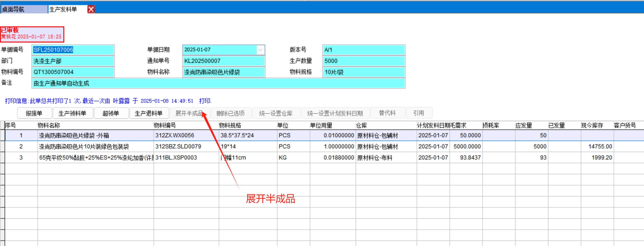Click the 单据编号 field SFL250107006
Image resolution: width=644 pixels, height=246 pixels.
pos(73,50)
